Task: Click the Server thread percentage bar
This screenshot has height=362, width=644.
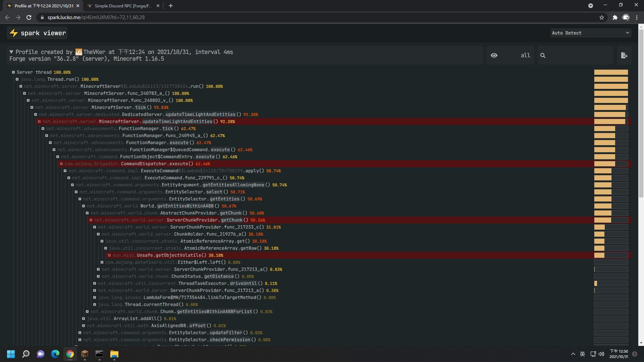Action: coord(611,72)
